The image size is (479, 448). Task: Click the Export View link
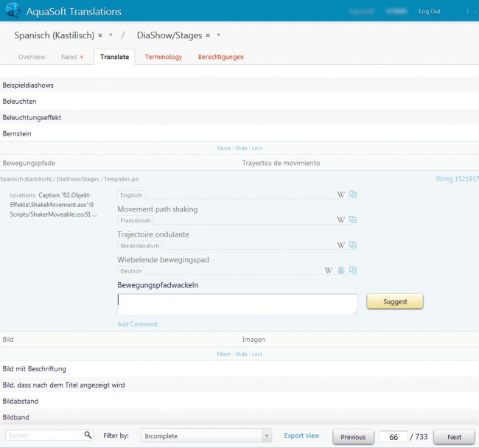point(301,436)
